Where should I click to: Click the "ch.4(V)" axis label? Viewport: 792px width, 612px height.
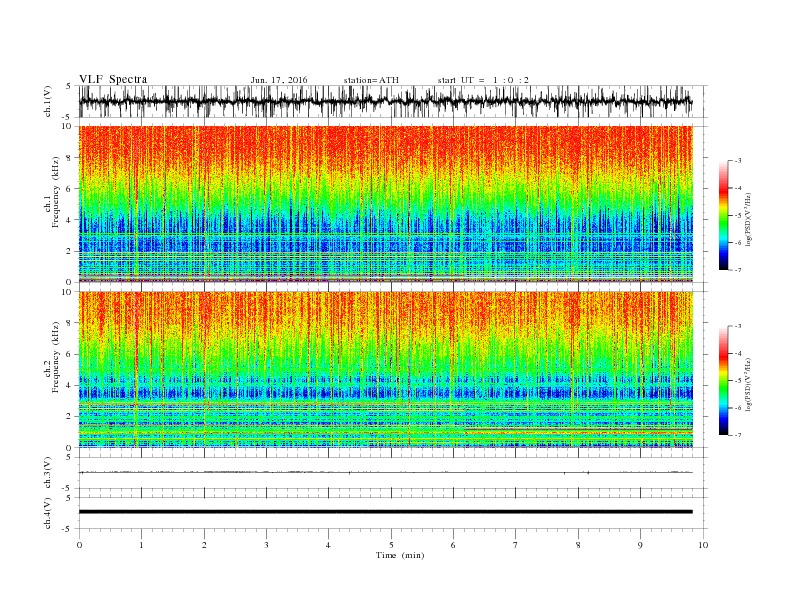coord(48,513)
